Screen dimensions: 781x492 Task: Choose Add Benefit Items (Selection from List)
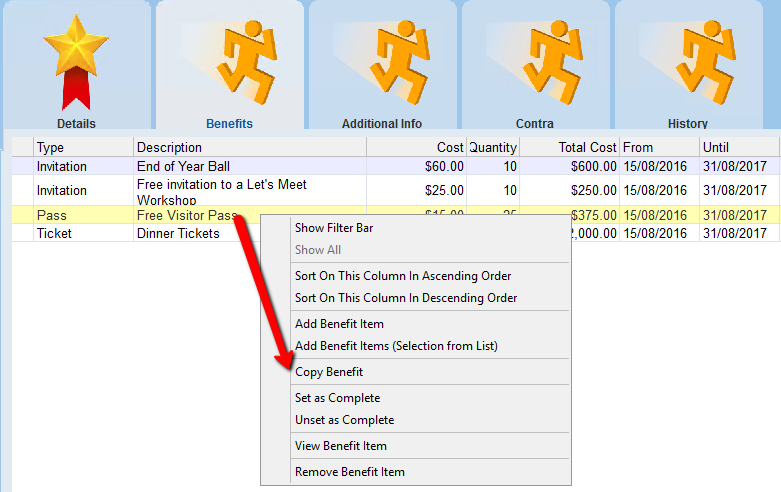[x=396, y=346]
